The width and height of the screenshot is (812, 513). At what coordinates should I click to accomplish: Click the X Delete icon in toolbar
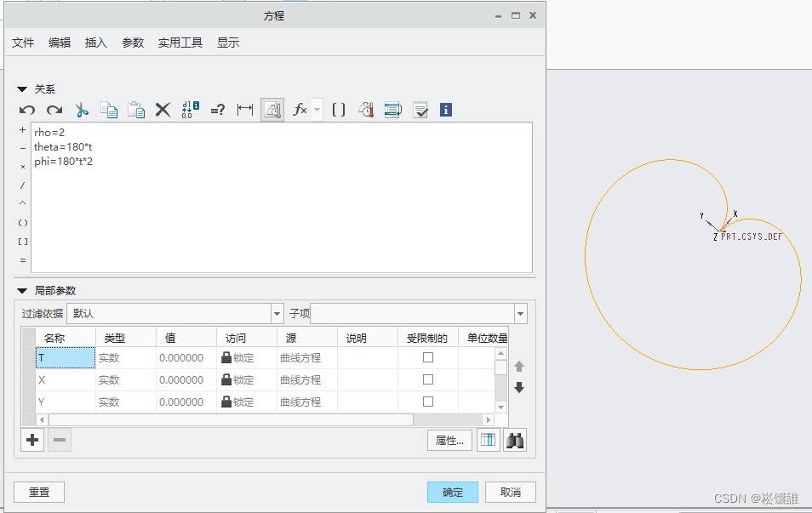click(x=163, y=110)
